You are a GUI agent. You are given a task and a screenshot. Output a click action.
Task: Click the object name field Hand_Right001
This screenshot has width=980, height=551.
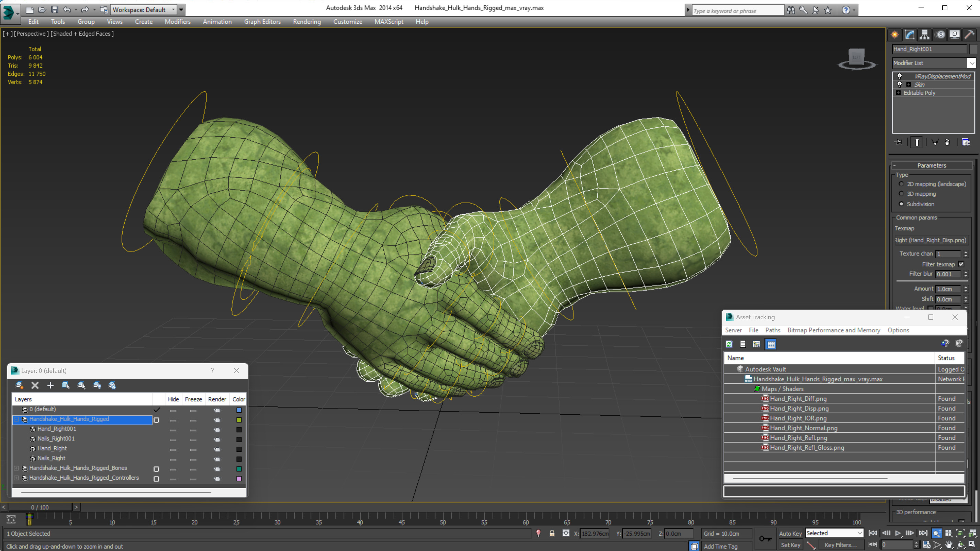(x=929, y=49)
